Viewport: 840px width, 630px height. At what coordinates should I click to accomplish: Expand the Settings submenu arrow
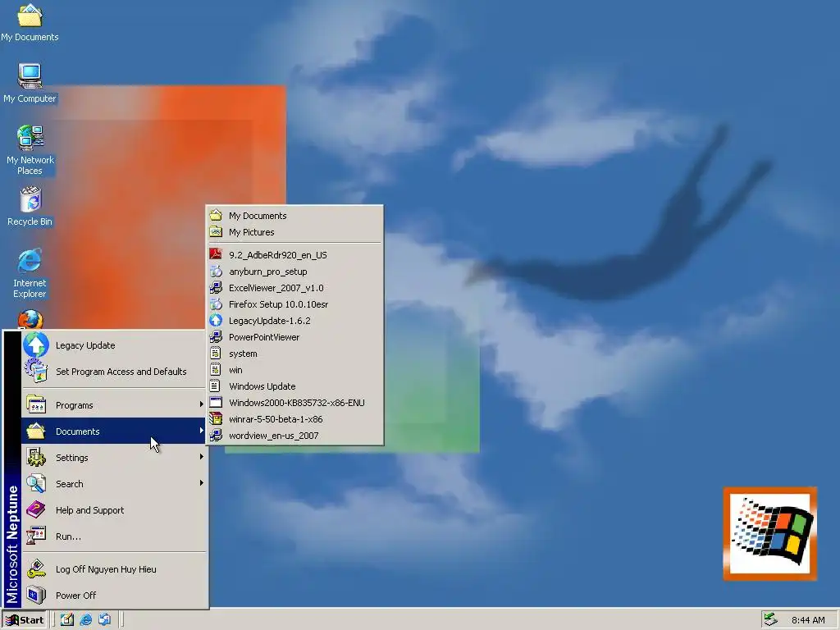[x=202, y=457]
